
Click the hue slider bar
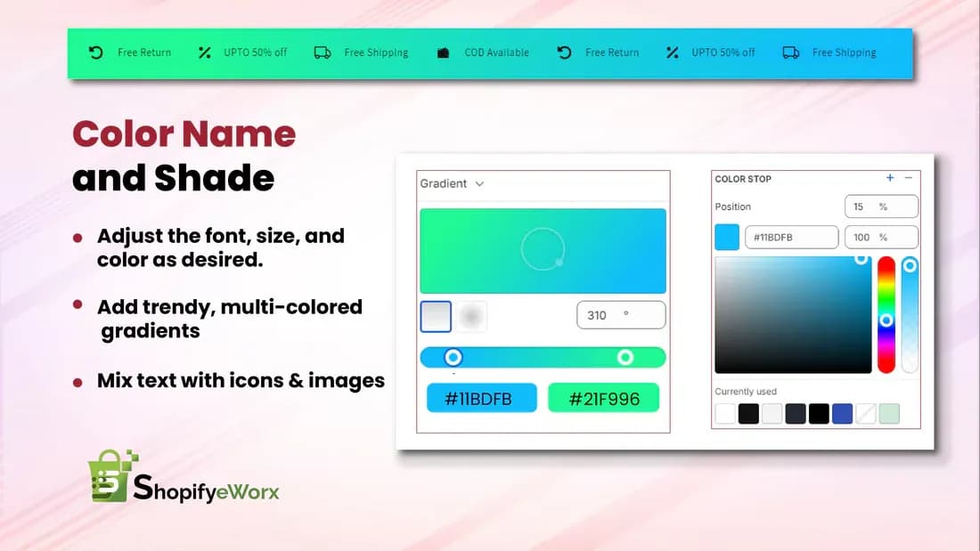tap(886, 315)
